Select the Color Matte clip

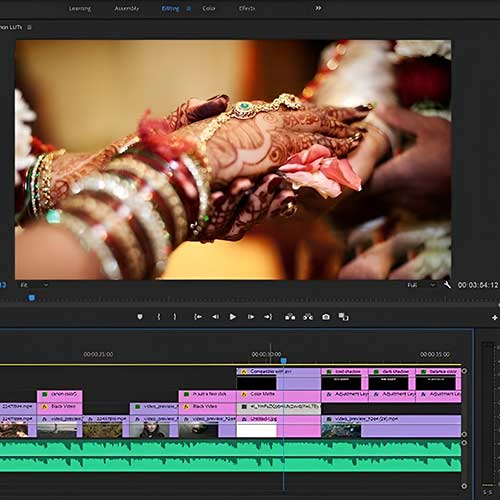tap(279, 396)
